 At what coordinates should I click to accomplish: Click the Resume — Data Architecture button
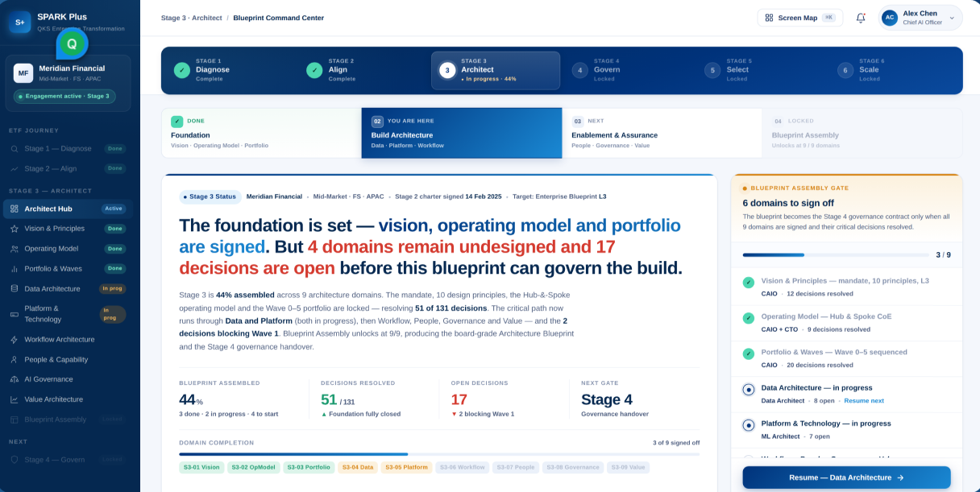click(x=846, y=478)
